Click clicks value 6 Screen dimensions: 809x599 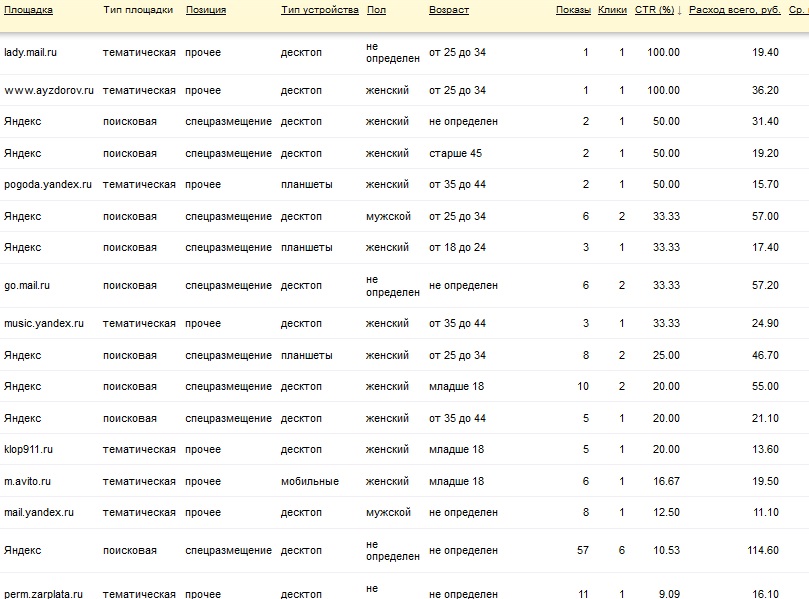(x=622, y=551)
